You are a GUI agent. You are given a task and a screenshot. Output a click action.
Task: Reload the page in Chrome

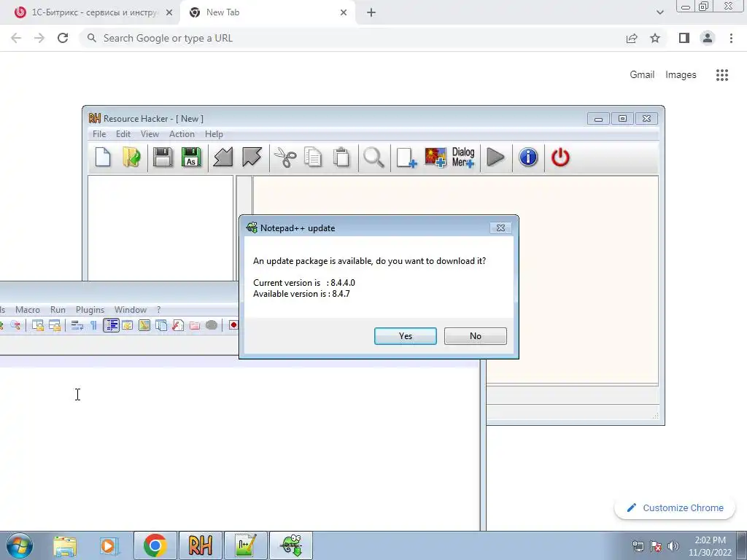(x=63, y=38)
